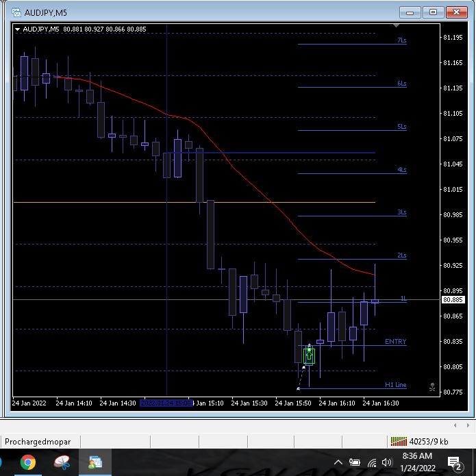The height and width of the screenshot is (476, 476).
Task: Open Google Chrome from the taskbar
Action: [x=28, y=462]
